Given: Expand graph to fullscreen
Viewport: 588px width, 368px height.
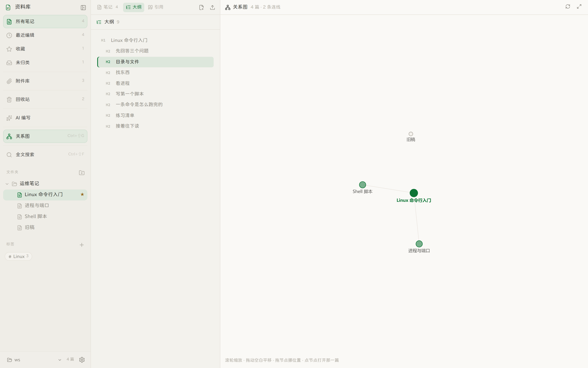Looking at the screenshot, I should point(579,7).
